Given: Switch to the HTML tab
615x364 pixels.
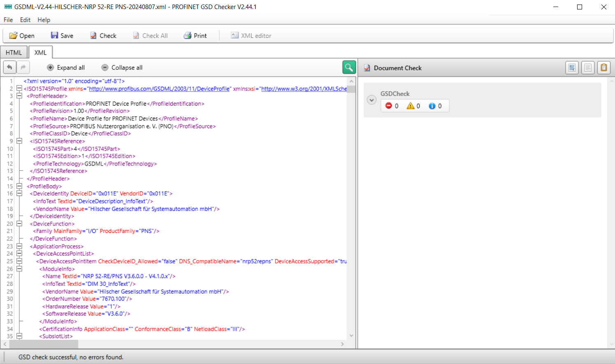Looking at the screenshot, I should pyautogui.click(x=14, y=53).
